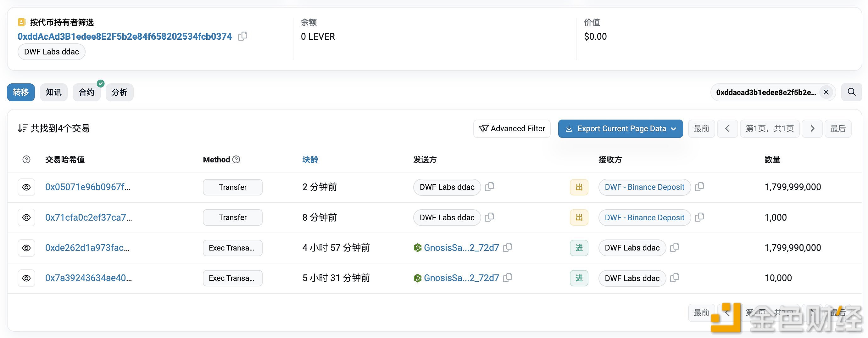Open the 分析 tab
This screenshot has width=868, height=338.
point(120,92)
